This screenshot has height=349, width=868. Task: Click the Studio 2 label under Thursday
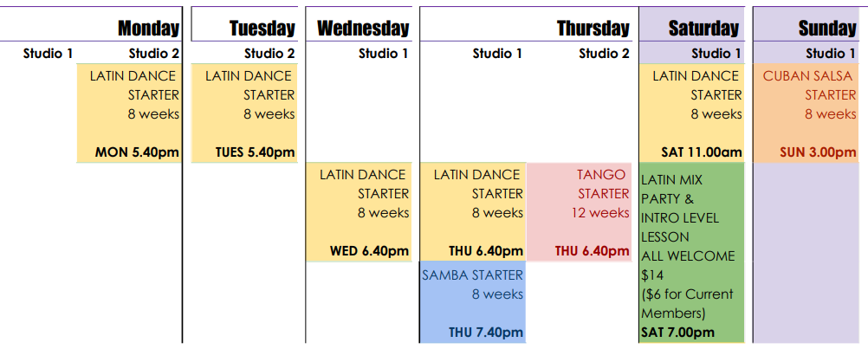coord(604,54)
